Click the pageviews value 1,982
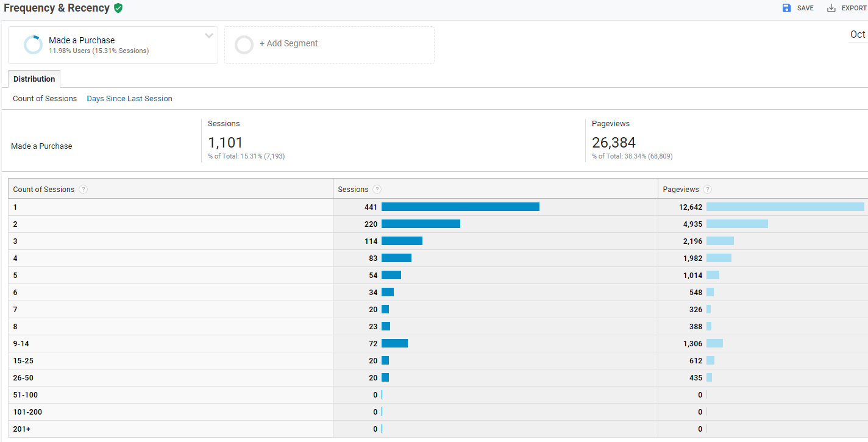 pos(693,258)
